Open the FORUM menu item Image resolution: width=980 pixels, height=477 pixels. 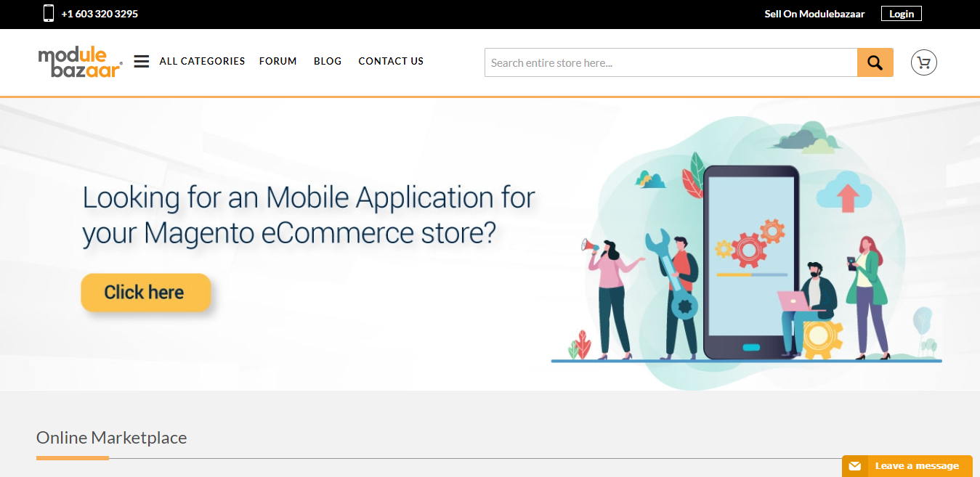278,61
